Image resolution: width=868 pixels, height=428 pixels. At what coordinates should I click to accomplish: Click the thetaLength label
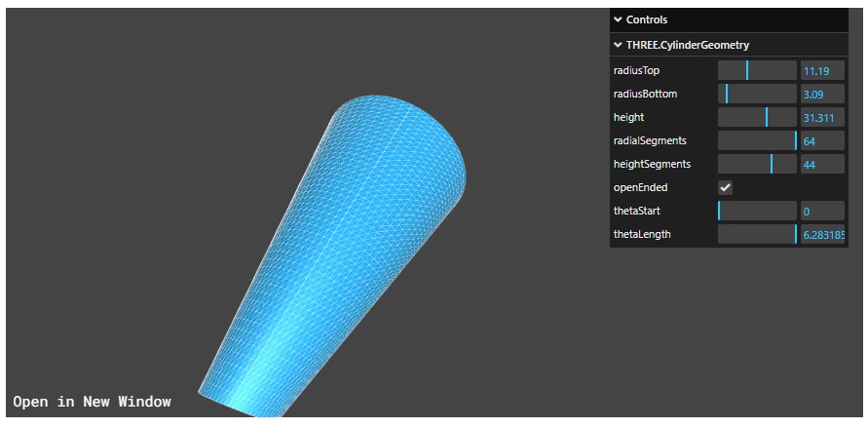pyautogui.click(x=642, y=234)
